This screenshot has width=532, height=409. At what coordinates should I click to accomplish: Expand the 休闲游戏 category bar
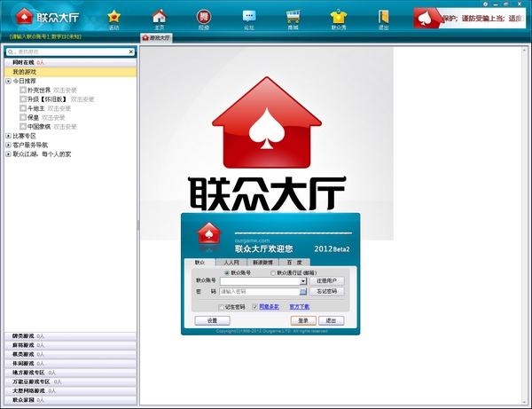pyautogui.click(x=71, y=364)
